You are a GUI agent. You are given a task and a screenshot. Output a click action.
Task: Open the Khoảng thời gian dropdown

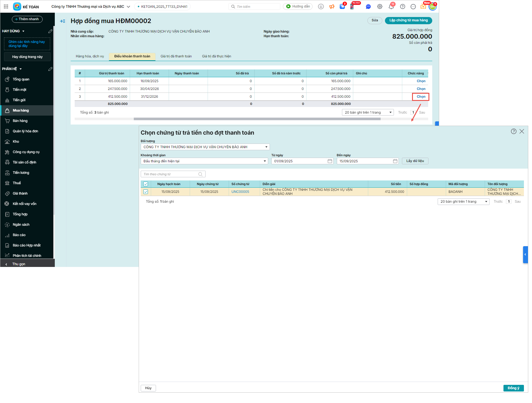(x=264, y=161)
